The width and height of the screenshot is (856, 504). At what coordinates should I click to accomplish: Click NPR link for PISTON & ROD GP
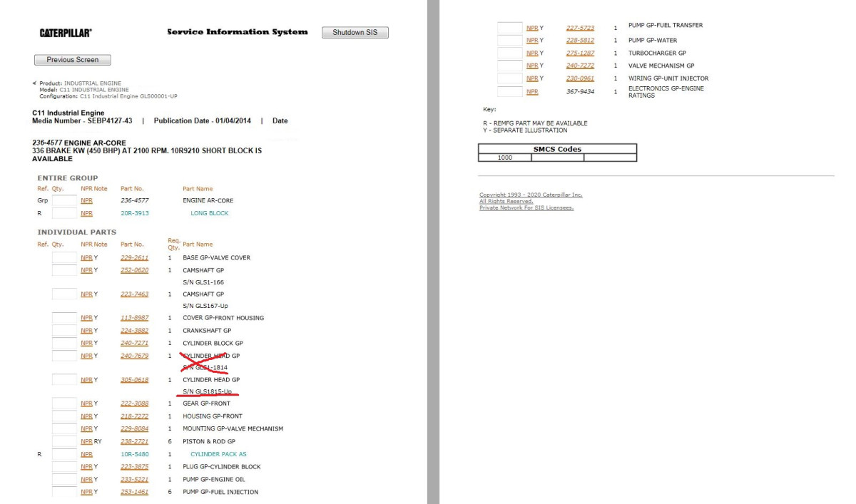pos(86,441)
